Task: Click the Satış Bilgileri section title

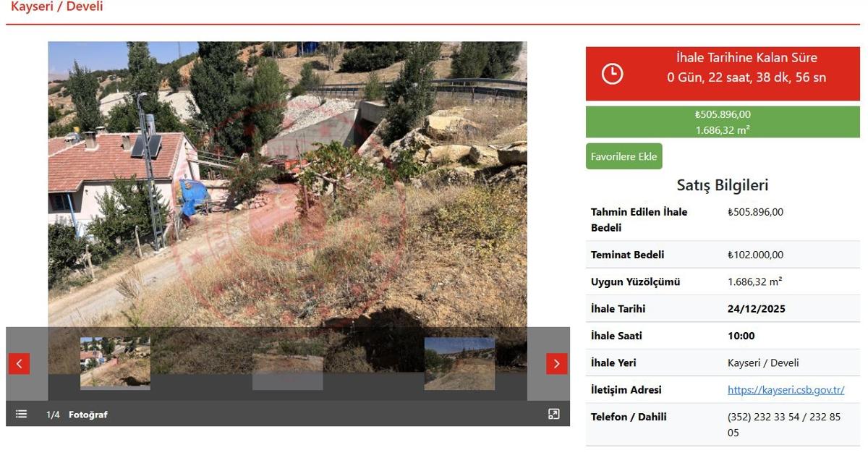Action: [x=722, y=185]
